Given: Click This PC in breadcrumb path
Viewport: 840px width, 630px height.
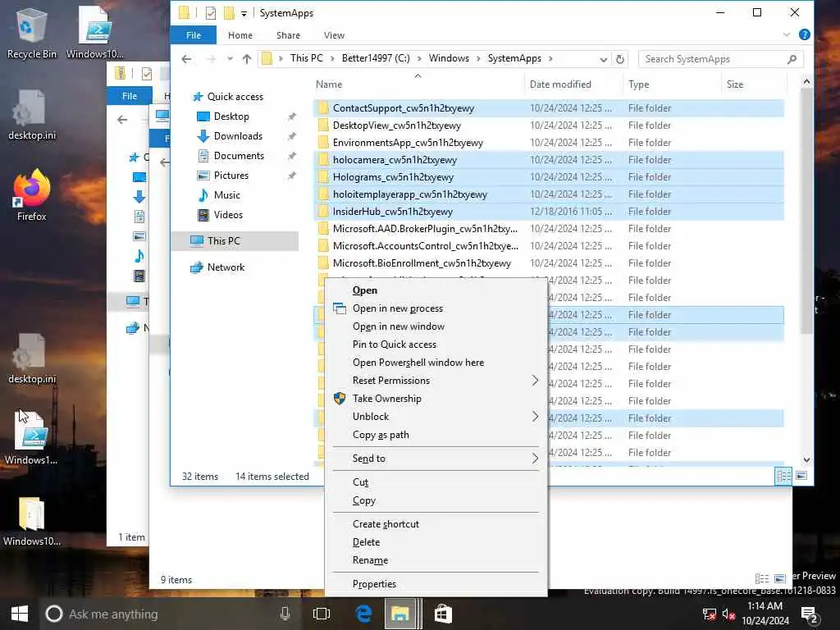Looking at the screenshot, I should click(307, 58).
